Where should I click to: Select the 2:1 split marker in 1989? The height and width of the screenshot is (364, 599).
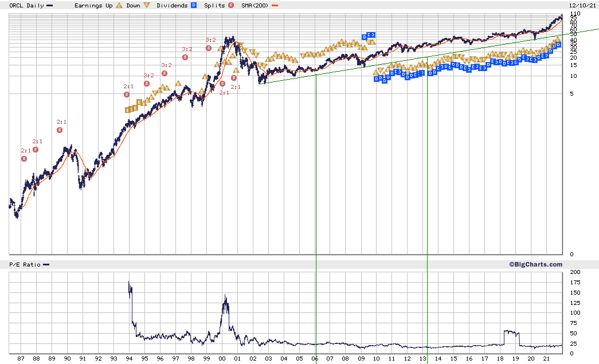tap(60, 130)
